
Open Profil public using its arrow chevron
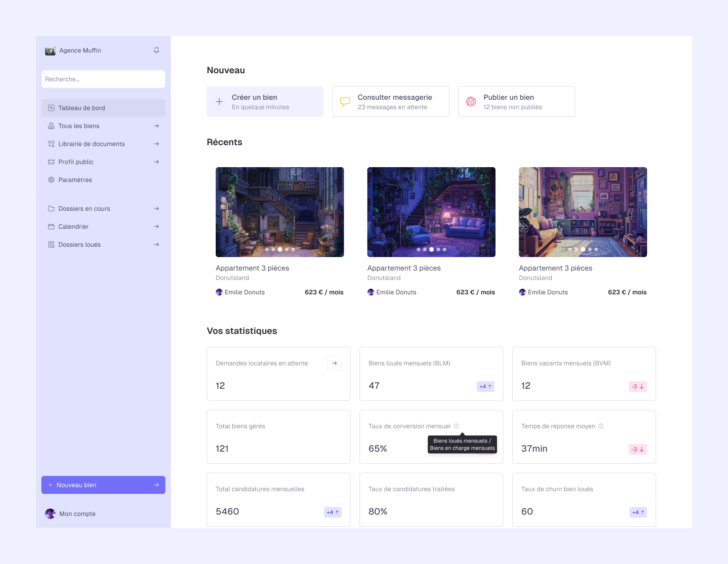156,162
